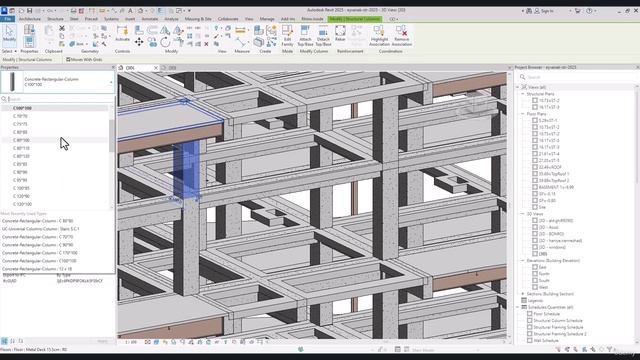Collapse the Structural Plans node
Screen dimensions: 640x360
click(522, 94)
